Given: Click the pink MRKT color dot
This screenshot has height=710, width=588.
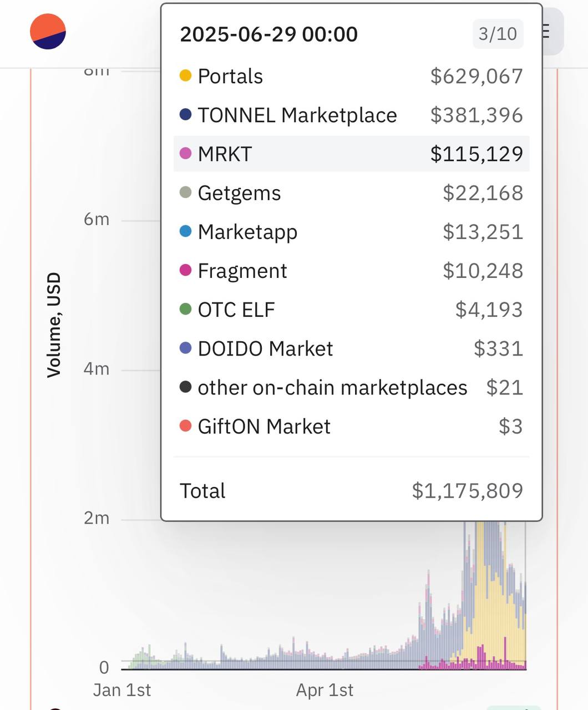Looking at the screenshot, I should 186,153.
